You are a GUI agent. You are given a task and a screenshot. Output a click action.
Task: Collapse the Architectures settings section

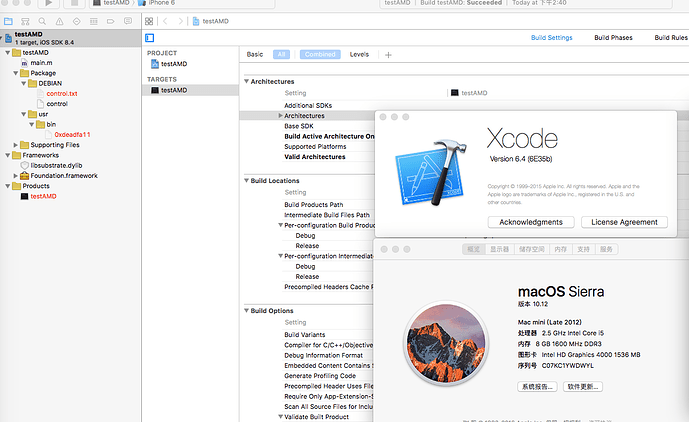[x=247, y=81]
